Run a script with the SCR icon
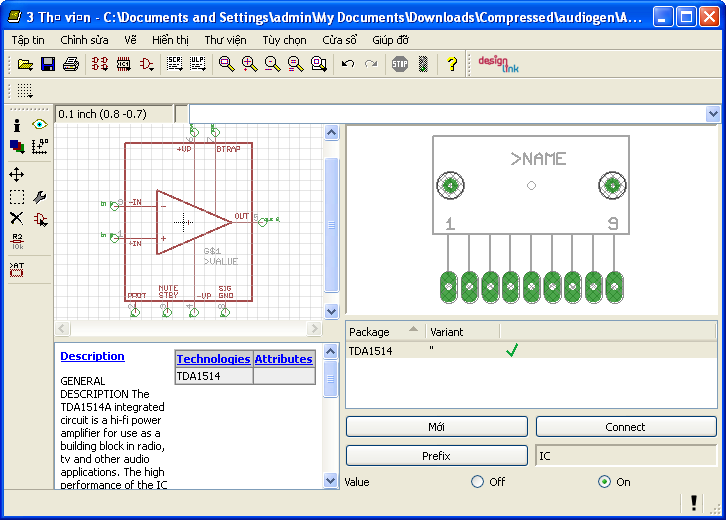The width and height of the screenshot is (726, 520). pos(174,64)
